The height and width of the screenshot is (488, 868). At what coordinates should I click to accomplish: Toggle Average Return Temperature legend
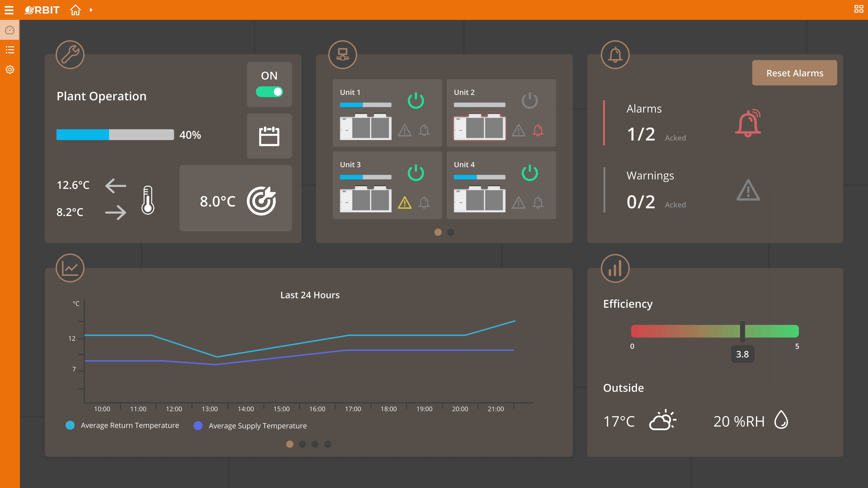point(122,425)
